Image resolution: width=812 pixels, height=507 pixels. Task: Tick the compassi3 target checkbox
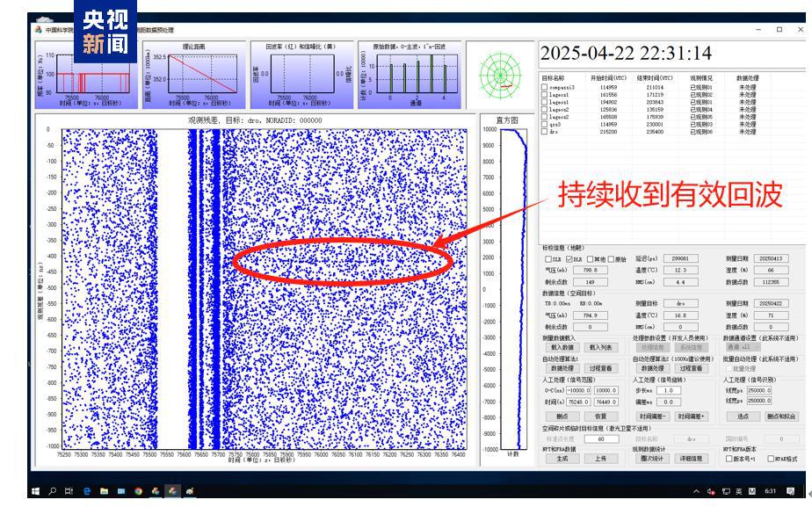pyautogui.click(x=544, y=88)
